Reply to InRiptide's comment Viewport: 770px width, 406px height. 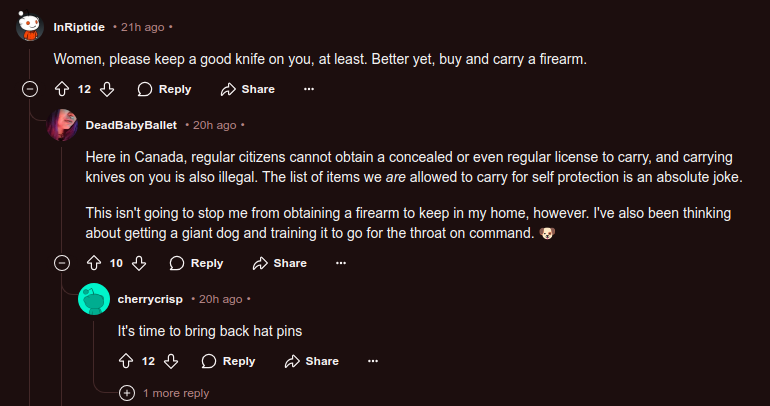tap(164, 89)
